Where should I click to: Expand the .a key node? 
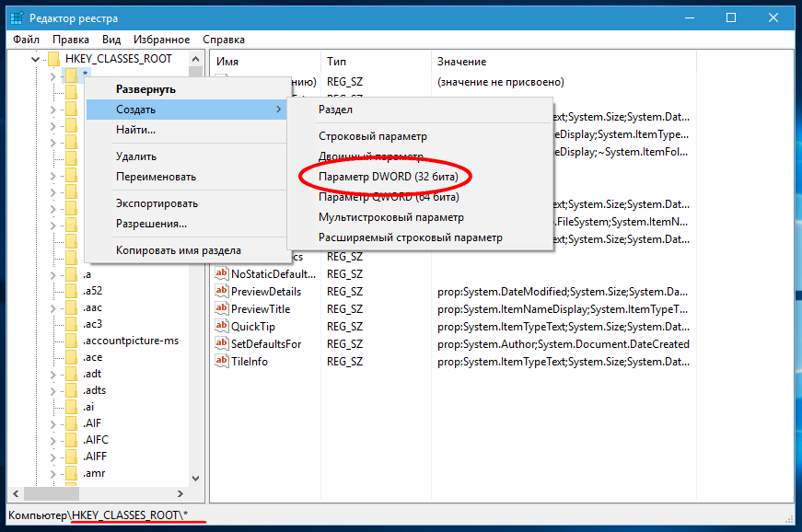[x=52, y=275]
